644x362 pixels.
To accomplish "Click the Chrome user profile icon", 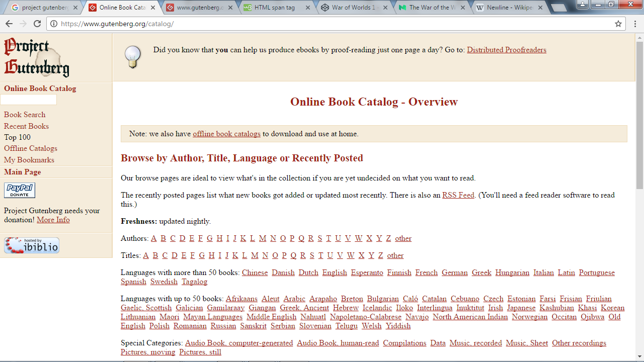I will [582, 5].
